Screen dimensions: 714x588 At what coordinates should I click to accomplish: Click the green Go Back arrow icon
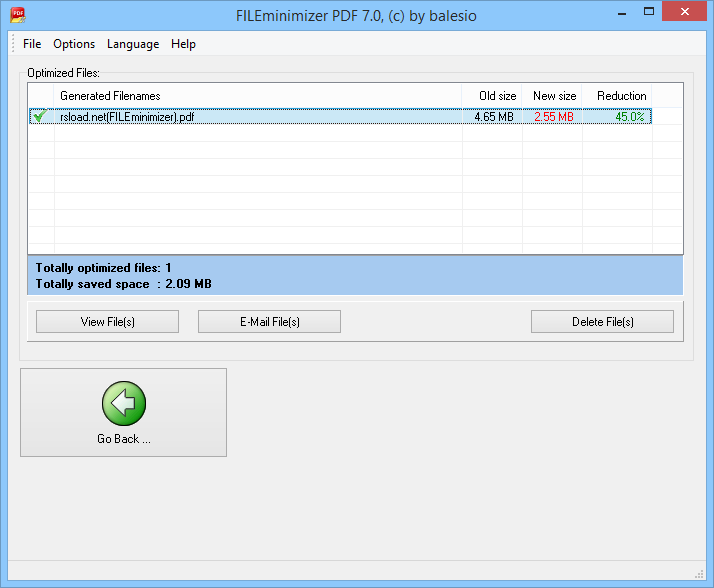point(124,404)
